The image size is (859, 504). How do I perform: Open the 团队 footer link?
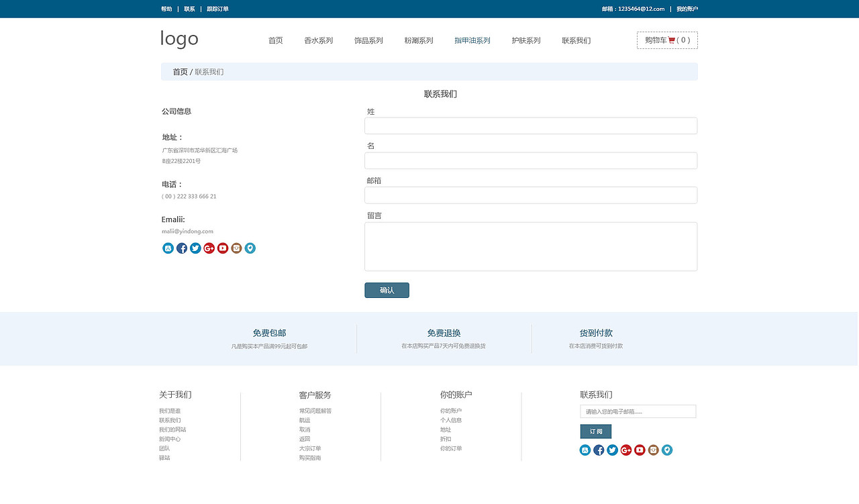[x=164, y=448]
